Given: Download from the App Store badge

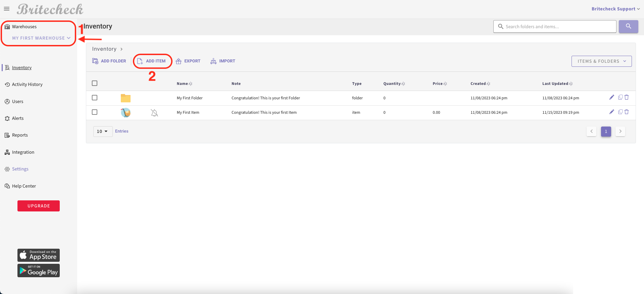Looking at the screenshot, I should coord(39,255).
